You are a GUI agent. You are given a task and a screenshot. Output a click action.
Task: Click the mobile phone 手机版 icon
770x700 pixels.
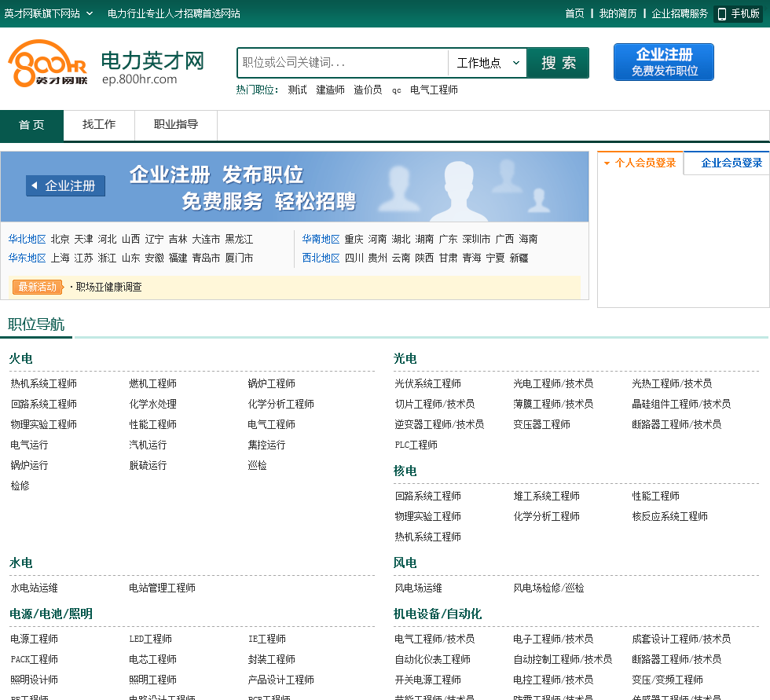(x=722, y=13)
